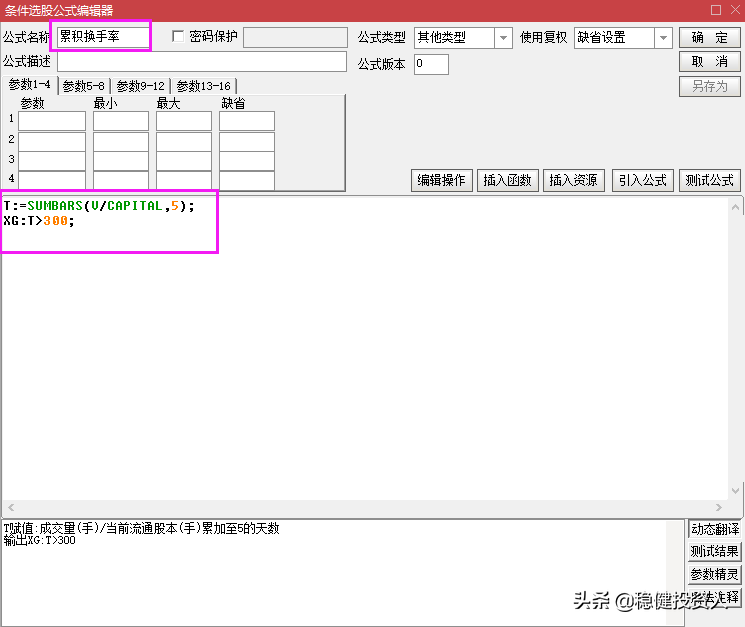Click the 测试公式 button
745x627 pixels.
(709, 180)
